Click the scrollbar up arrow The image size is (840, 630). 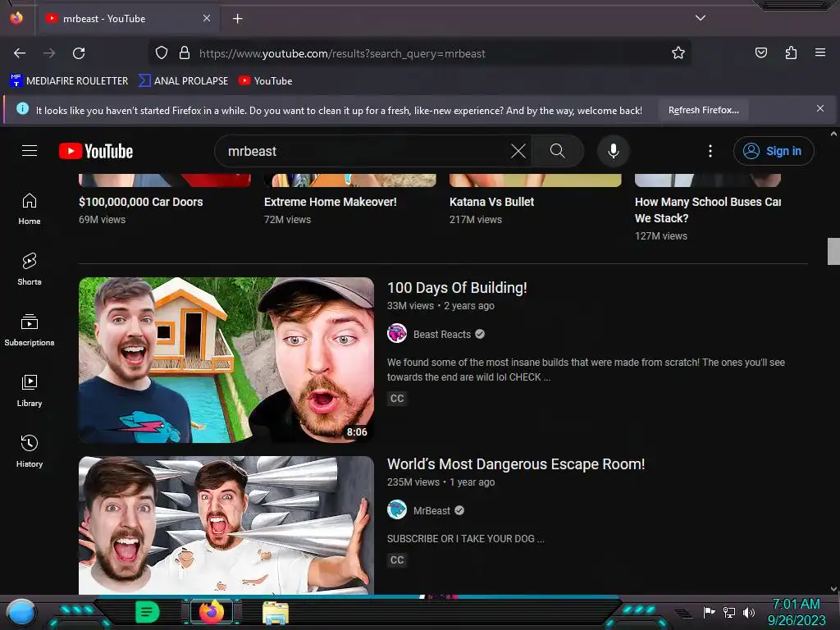(x=833, y=134)
